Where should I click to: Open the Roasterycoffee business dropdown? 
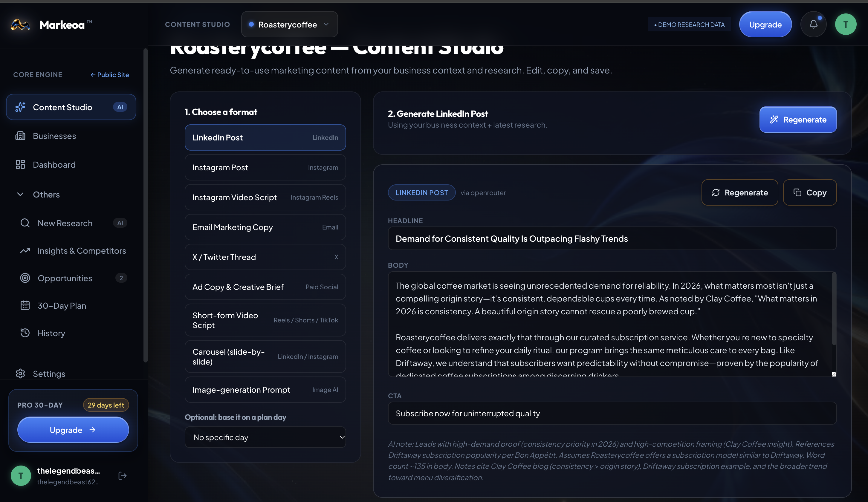pyautogui.click(x=289, y=24)
